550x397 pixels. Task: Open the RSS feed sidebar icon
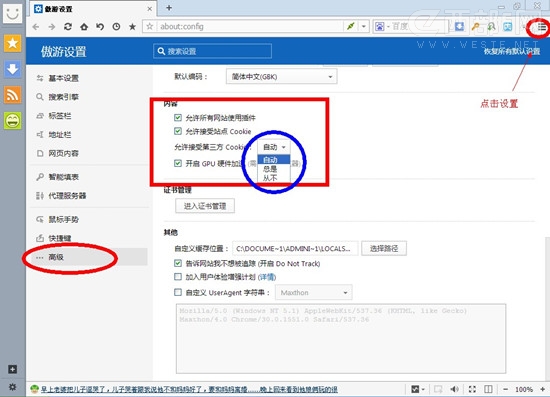13,95
